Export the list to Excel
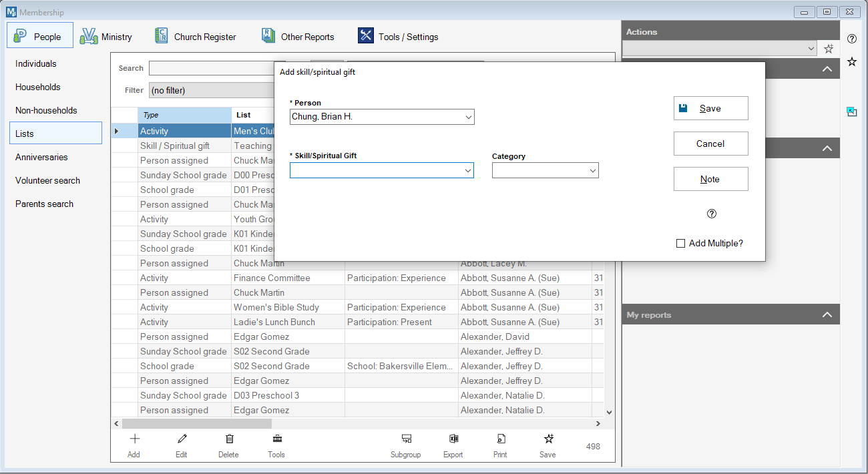Image resolution: width=868 pixels, height=474 pixels. pos(453,439)
